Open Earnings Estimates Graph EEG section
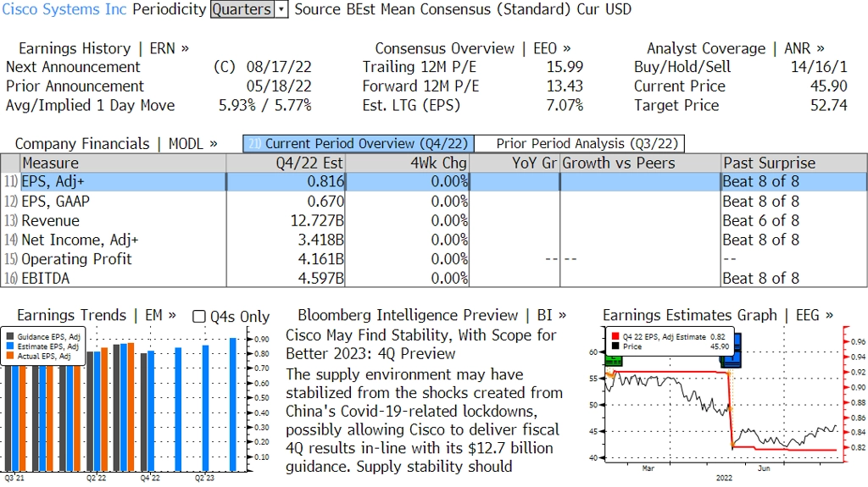The image size is (868, 487). [718, 315]
